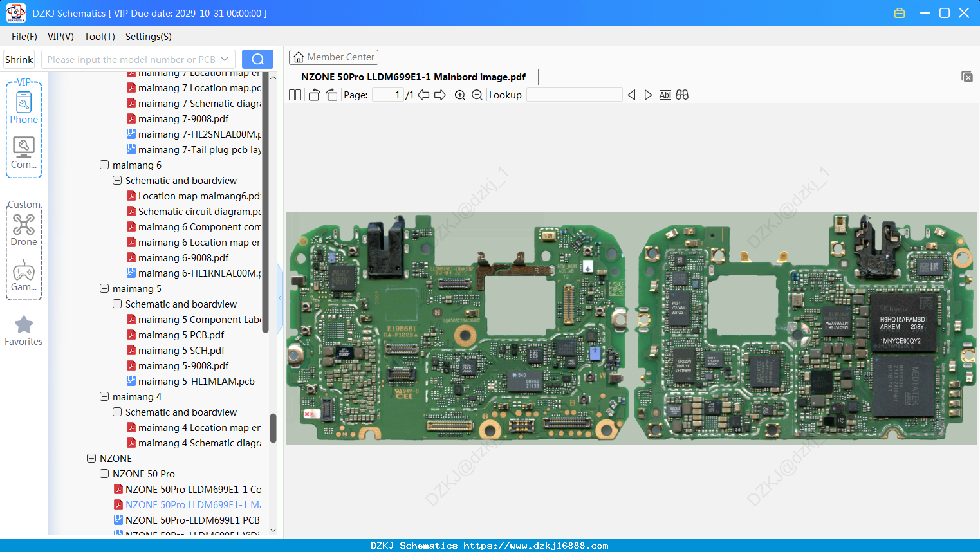Collapse the NZONE 50 Pro node
980x552 pixels.
[x=104, y=474]
